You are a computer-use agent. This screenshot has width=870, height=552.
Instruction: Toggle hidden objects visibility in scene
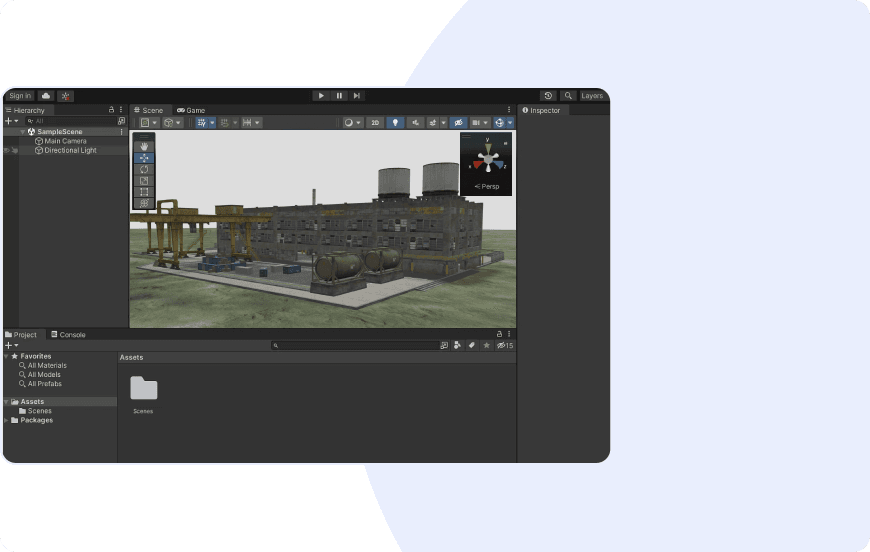pyautogui.click(x=458, y=123)
